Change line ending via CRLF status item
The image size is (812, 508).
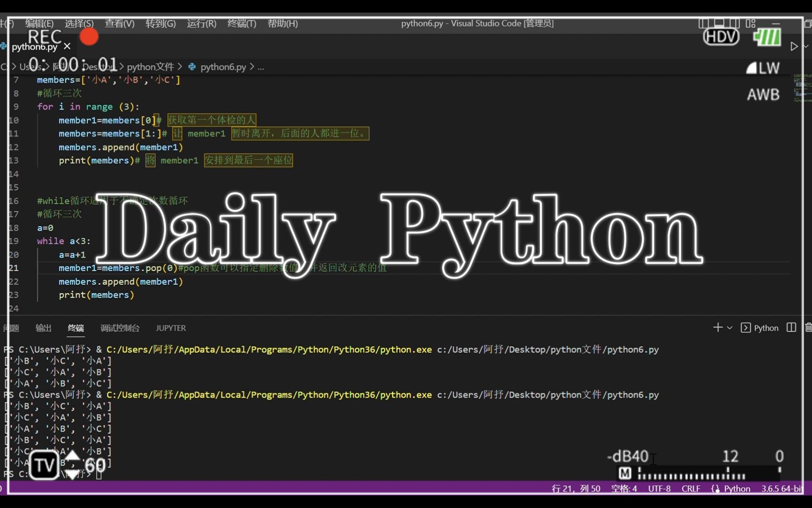pyautogui.click(x=691, y=489)
